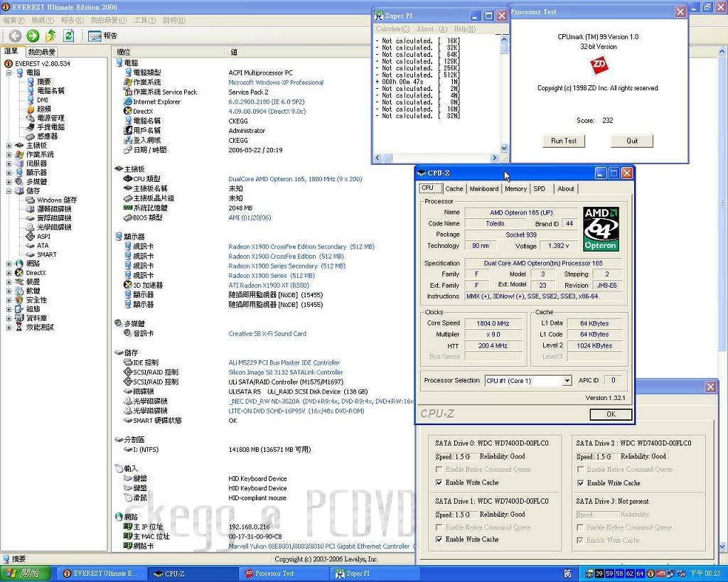This screenshot has height=582, width=728.
Task: Expand the DirectX tree node
Action: (x=9, y=273)
